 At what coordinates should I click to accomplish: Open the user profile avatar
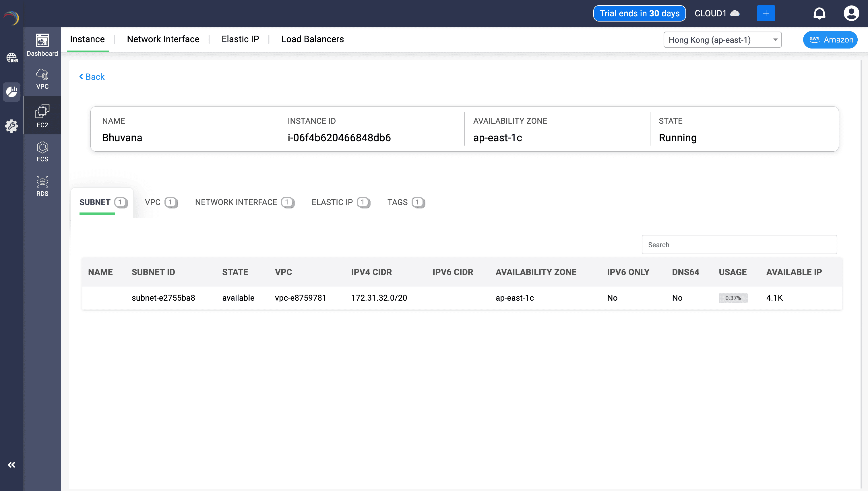[851, 13]
